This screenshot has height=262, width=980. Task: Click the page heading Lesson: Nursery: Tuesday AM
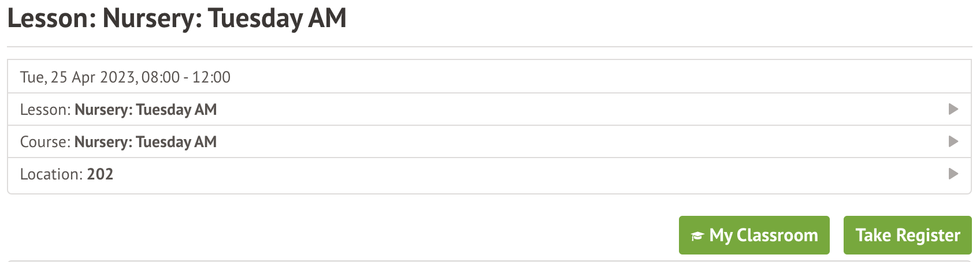point(177,18)
